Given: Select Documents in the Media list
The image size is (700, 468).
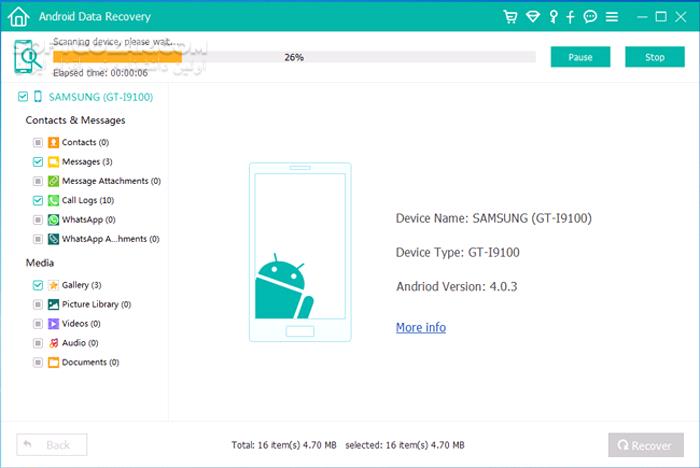Looking at the screenshot, I should (x=89, y=362).
